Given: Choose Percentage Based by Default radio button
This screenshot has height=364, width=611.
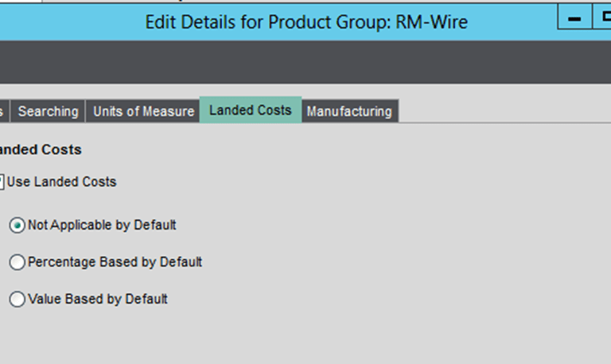Looking at the screenshot, I should (18, 262).
